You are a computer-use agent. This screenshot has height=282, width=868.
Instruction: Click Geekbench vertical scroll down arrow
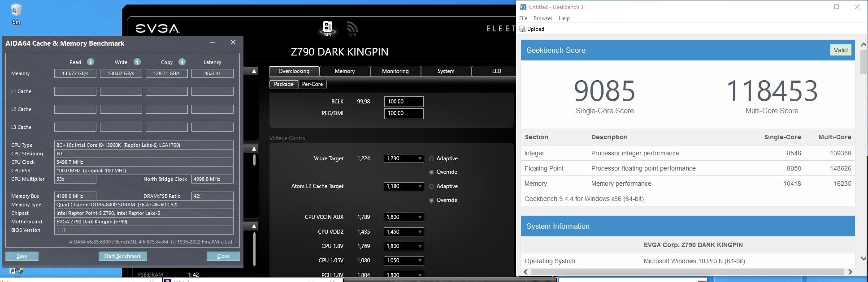tap(864, 258)
